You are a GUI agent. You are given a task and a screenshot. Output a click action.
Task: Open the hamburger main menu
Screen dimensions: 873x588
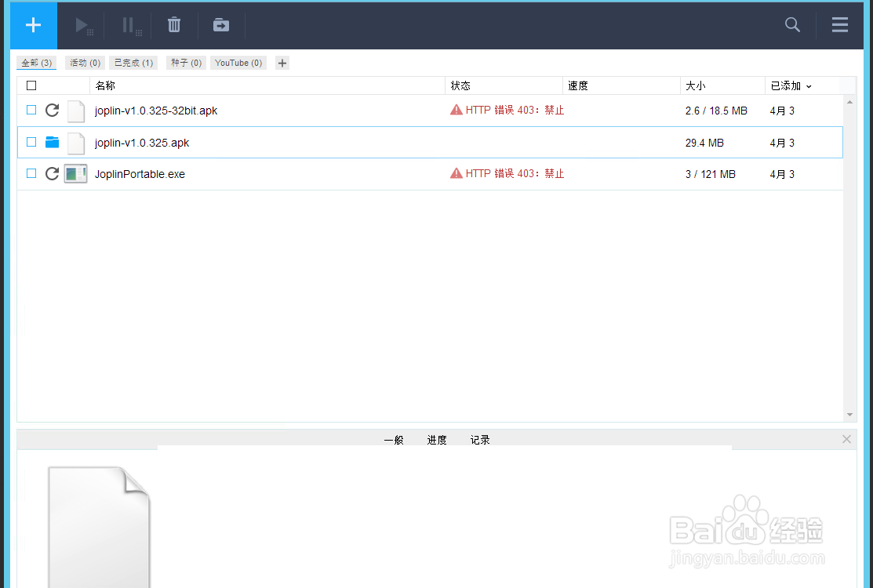[x=839, y=24]
